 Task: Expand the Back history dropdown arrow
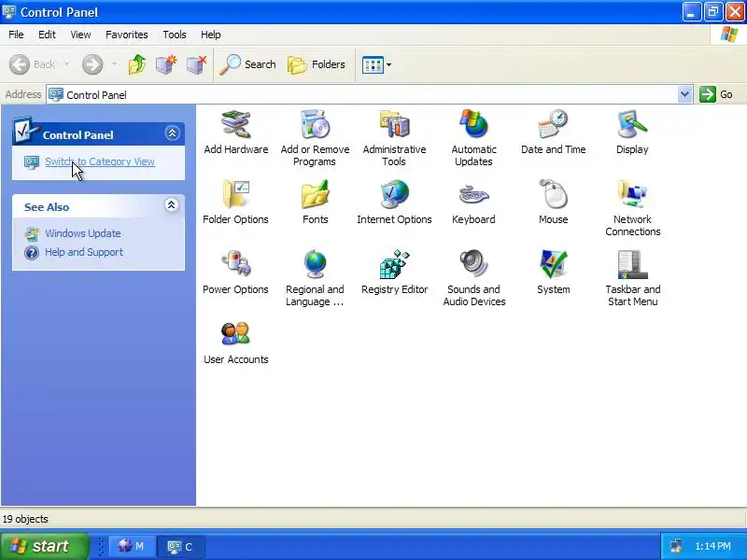pyautogui.click(x=66, y=64)
